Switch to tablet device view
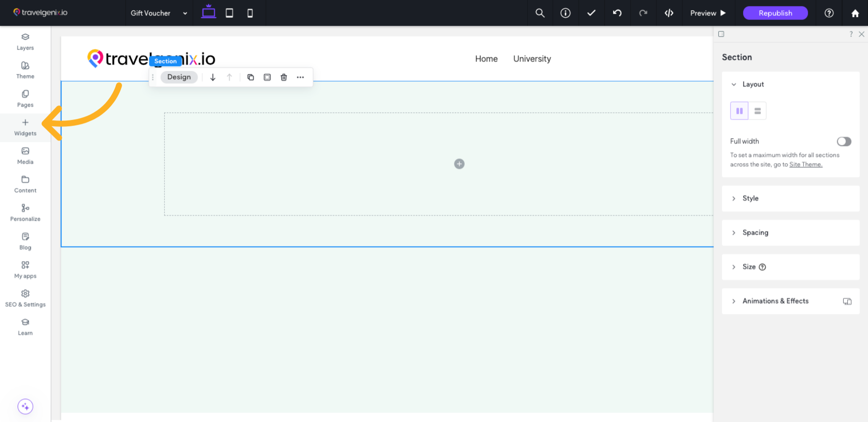 (x=229, y=13)
